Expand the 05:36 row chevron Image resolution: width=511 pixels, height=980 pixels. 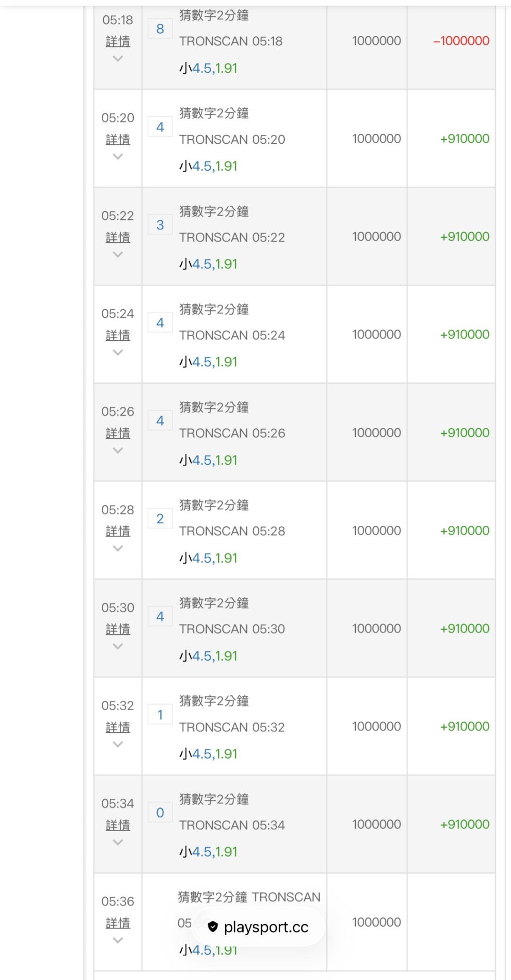pyautogui.click(x=118, y=940)
